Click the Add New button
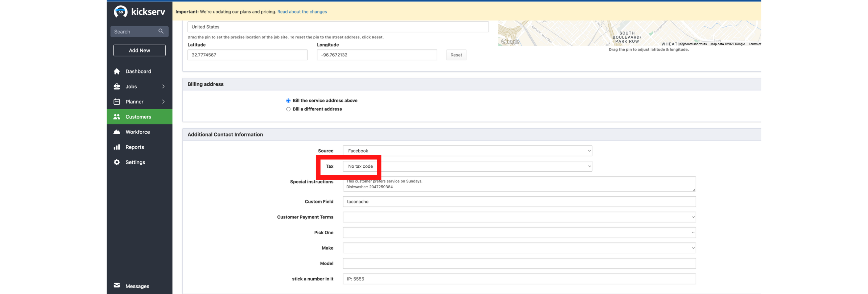The image size is (868, 294). 139,51
